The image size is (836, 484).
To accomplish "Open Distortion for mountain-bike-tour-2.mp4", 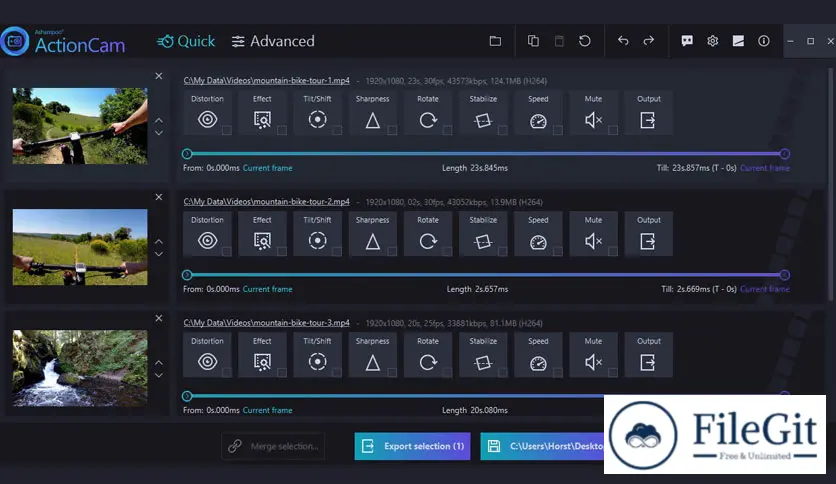I will pyautogui.click(x=207, y=234).
